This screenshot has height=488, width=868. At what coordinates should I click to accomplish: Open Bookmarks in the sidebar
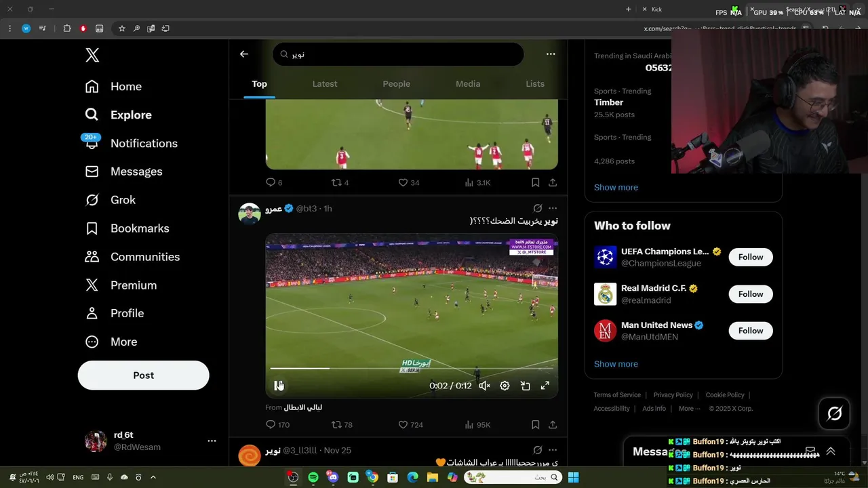tap(127, 228)
